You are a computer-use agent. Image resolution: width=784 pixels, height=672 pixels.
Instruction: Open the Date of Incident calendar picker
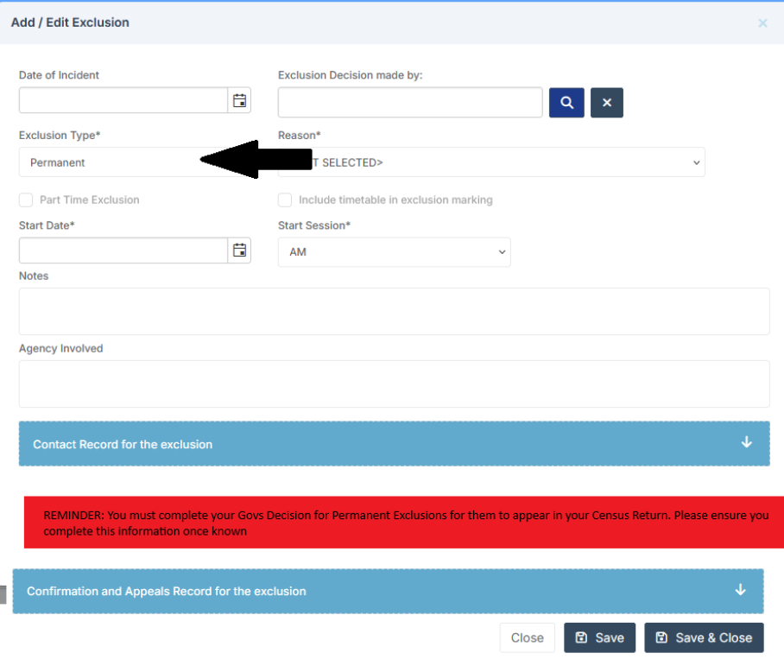[x=239, y=101]
